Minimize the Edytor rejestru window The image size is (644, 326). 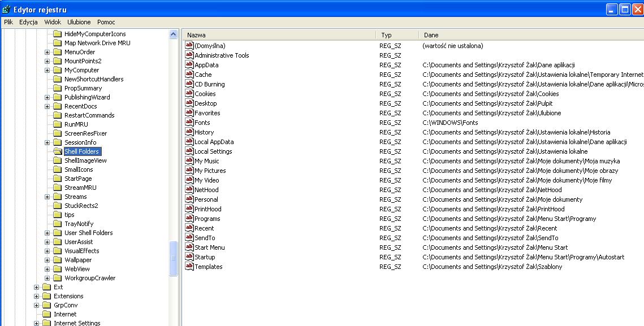pyautogui.click(x=612, y=10)
